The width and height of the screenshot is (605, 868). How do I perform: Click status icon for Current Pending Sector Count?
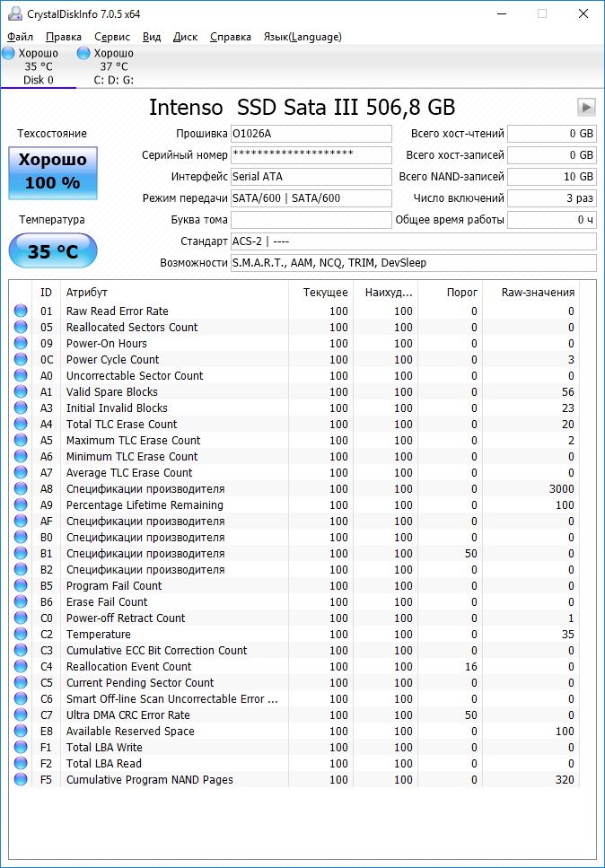(21, 682)
